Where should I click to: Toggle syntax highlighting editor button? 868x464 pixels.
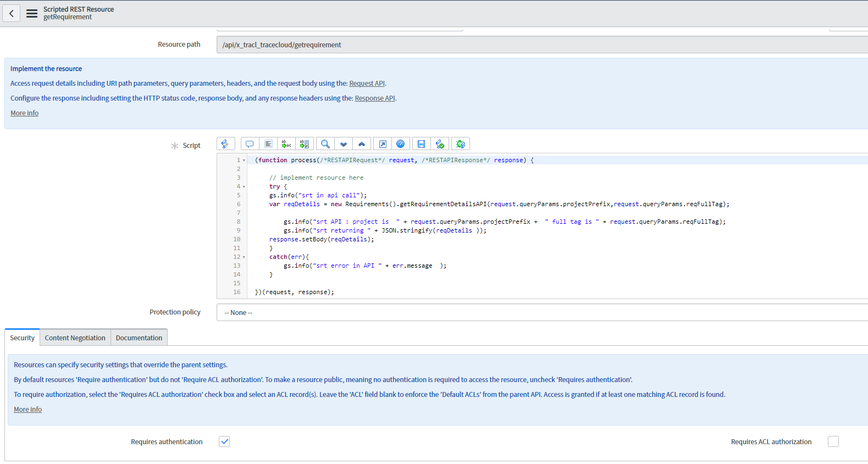(x=225, y=144)
